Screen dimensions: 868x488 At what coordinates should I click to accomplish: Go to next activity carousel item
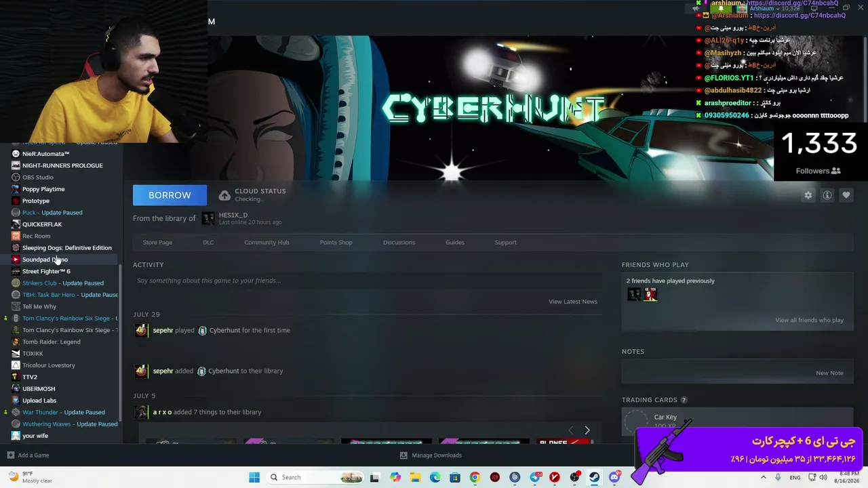coord(587,430)
